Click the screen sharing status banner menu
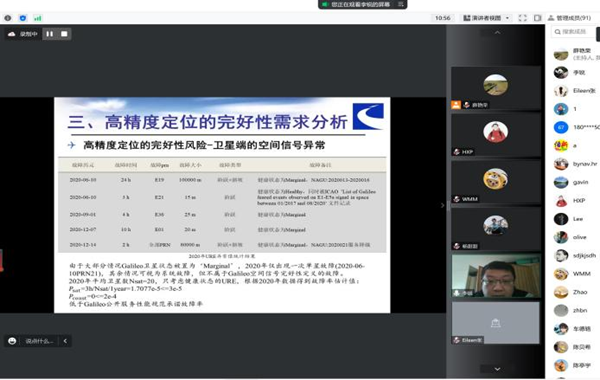 point(401,4)
